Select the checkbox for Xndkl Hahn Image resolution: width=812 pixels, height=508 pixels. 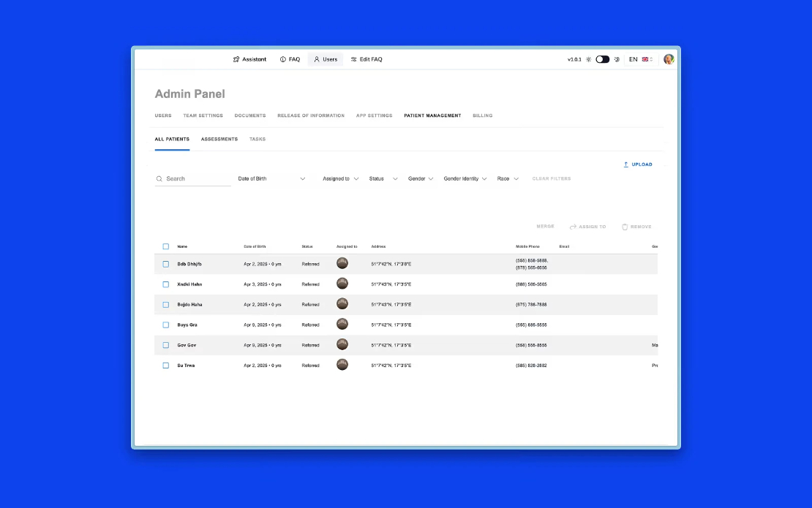pos(166,284)
